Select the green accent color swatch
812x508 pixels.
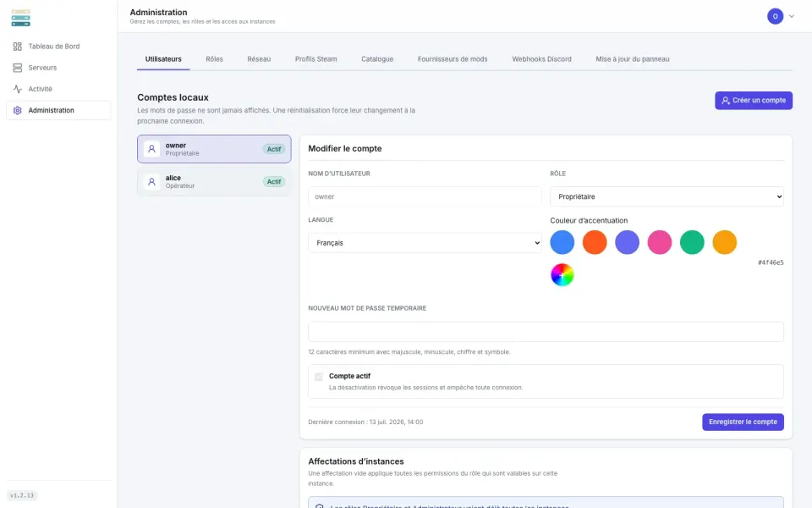[692, 243]
